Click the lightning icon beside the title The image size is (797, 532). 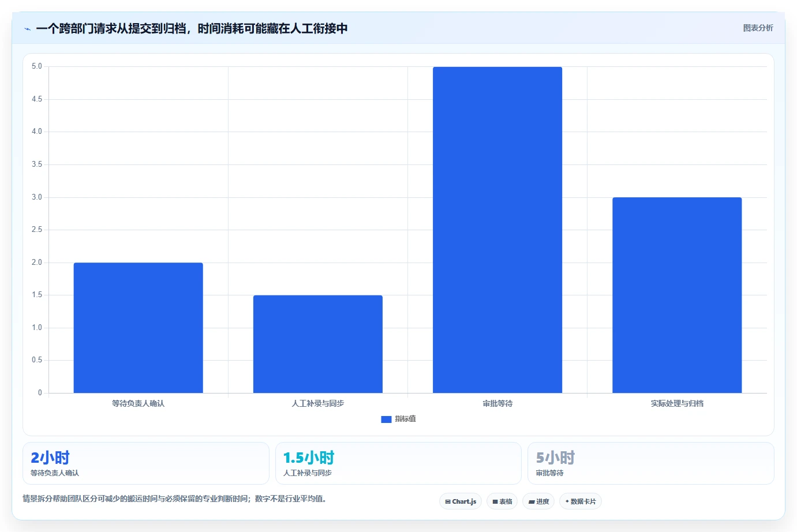click(28, 29)
